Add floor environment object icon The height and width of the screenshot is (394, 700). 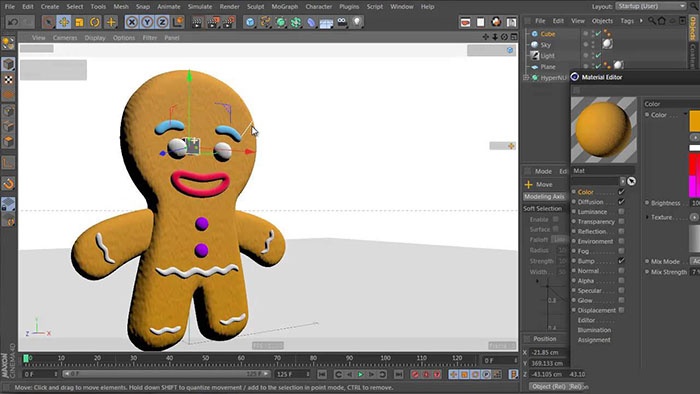[326, 21]
